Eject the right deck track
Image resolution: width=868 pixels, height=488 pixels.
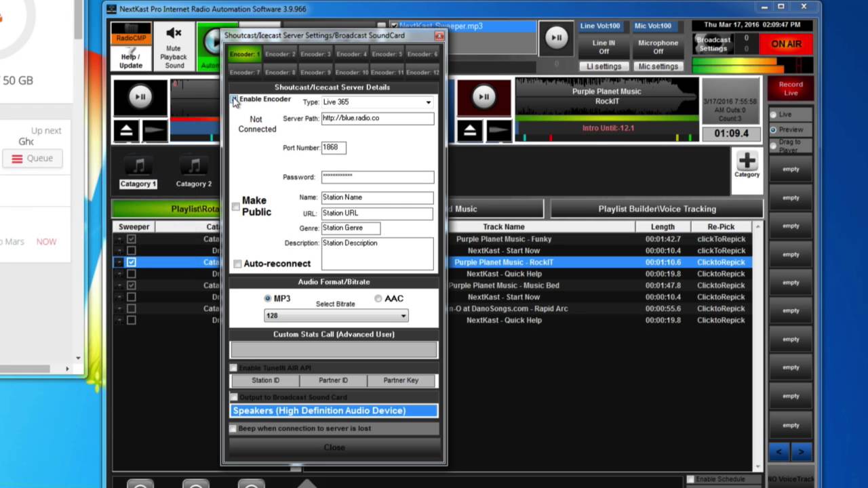(x=469, y=129)
